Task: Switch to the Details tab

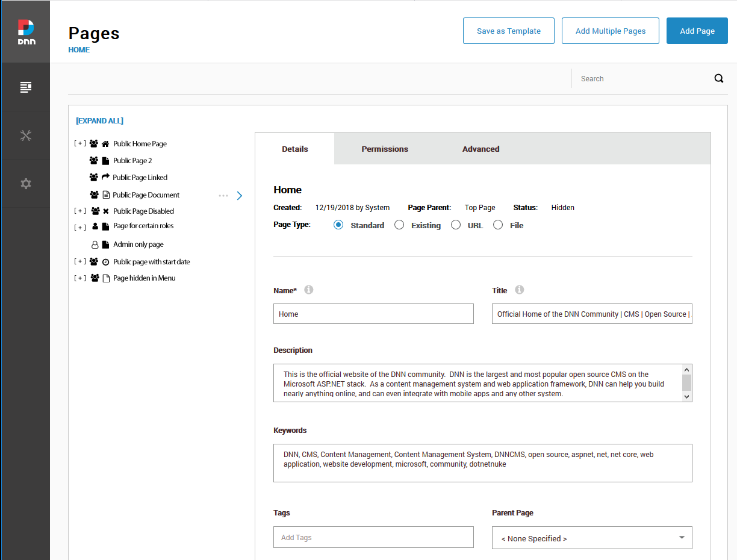Action: (x=295, y=149)
